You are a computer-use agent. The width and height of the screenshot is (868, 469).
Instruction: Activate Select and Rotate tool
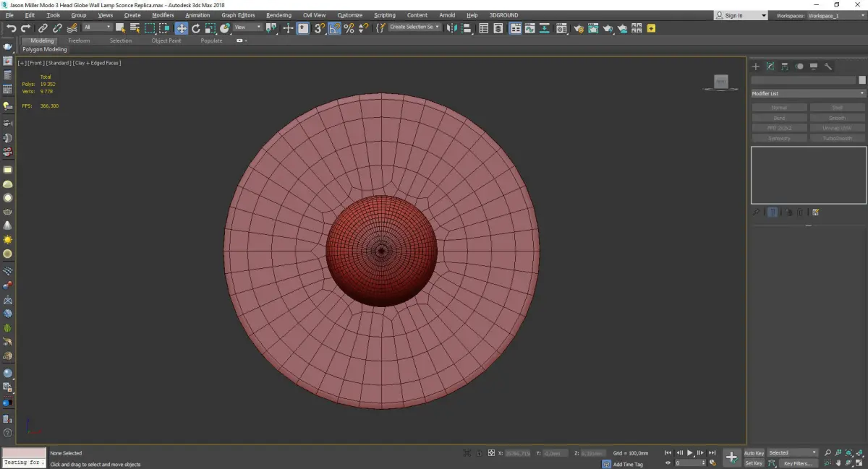[x=195, y=28]
